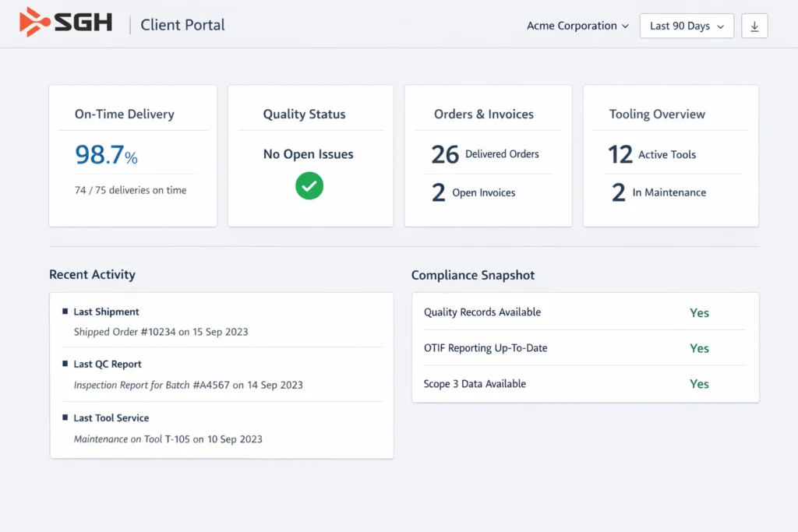The height and width of the screenshot is (532, 798).
Task: Click the 98.7% on-time delivery value
Action: [106, 155]
